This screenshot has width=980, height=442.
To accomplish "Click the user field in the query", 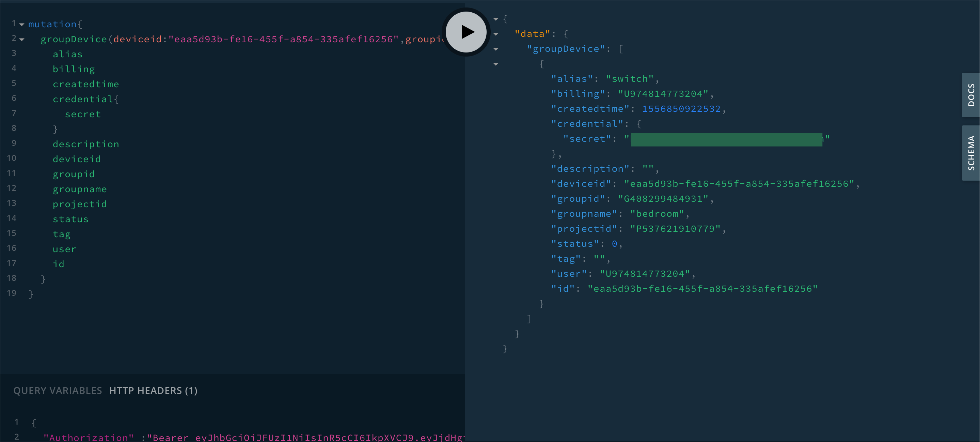I will click(65, 249).
